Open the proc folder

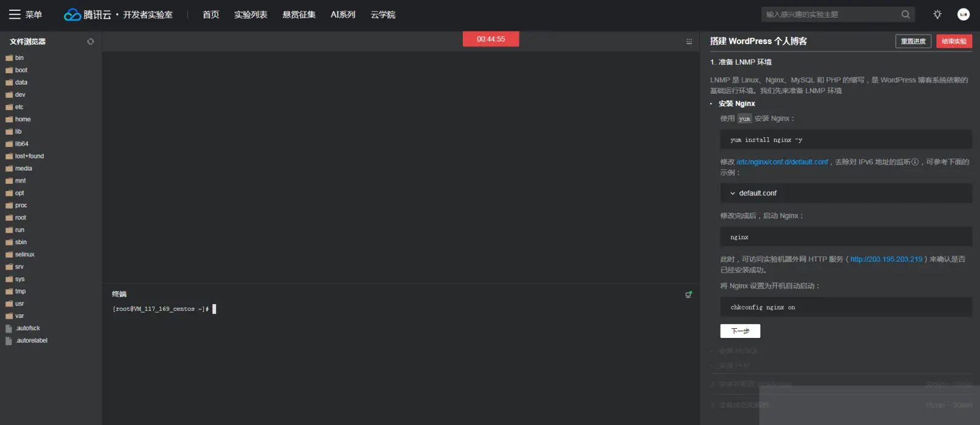tap(16, 206)
